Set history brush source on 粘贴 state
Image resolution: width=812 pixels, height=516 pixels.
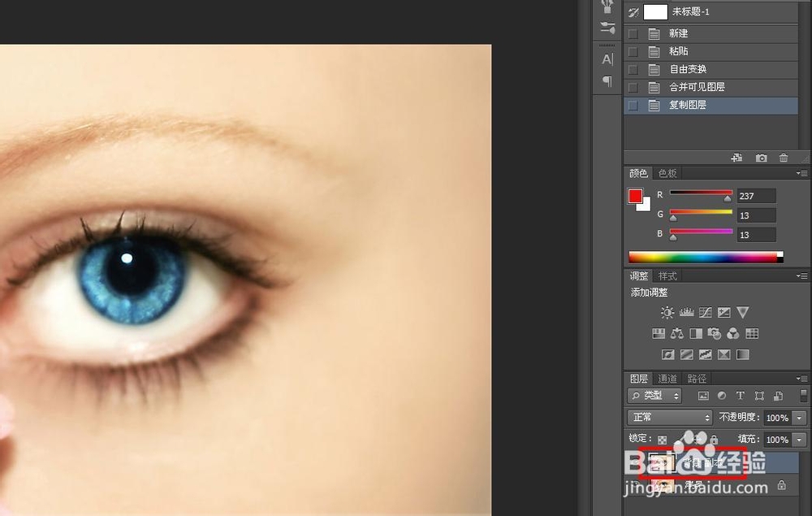pos(633,51)
